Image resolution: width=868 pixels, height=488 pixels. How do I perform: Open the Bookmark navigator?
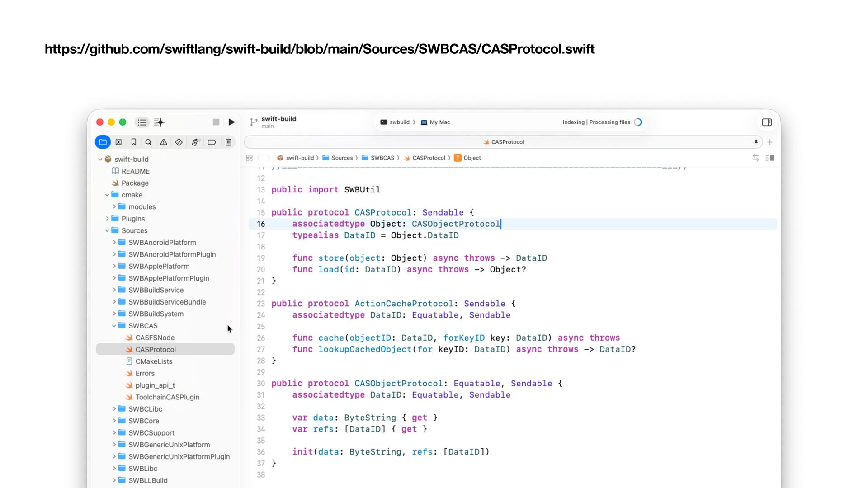(x=133, y=142)
